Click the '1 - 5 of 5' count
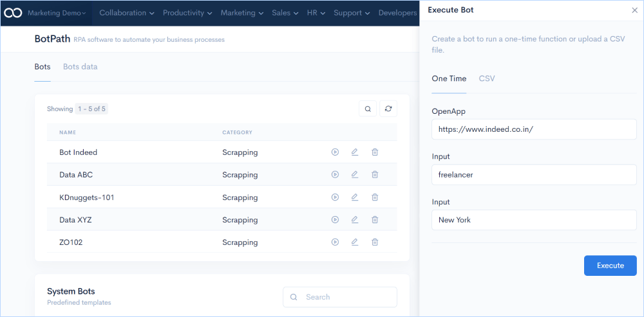The width and height of the screenshot is (644, 317). point(91,109)
